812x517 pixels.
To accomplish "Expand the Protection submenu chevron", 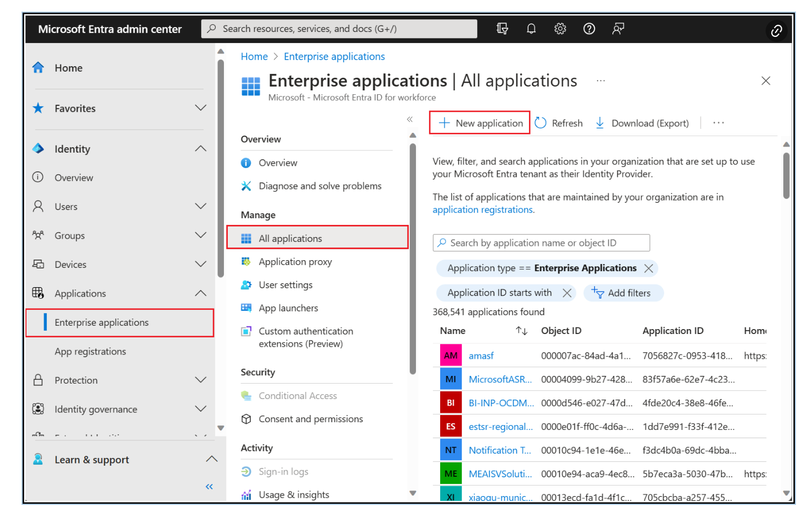I will coord(201,380).
